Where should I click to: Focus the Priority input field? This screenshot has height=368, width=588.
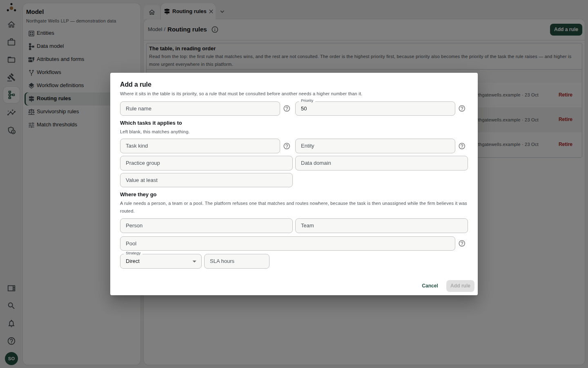[x=375, y=109]
